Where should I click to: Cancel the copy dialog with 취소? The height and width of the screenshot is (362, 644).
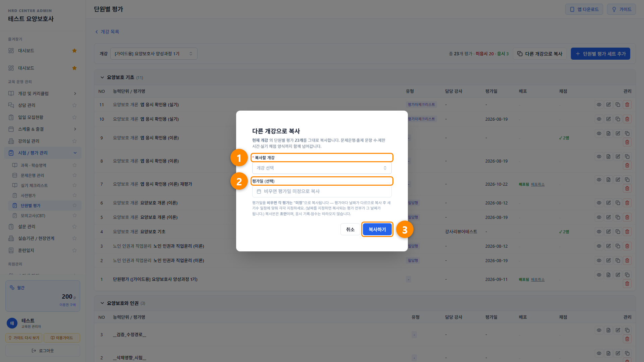click(350, 230)
